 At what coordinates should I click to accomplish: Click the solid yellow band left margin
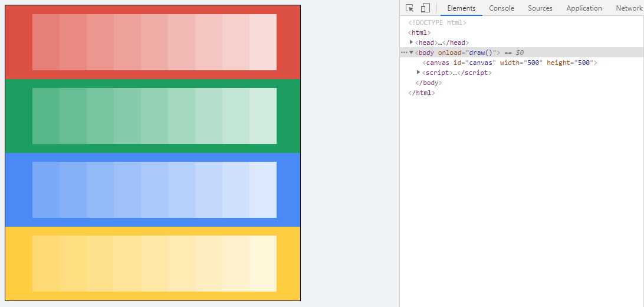coord(19,263)
